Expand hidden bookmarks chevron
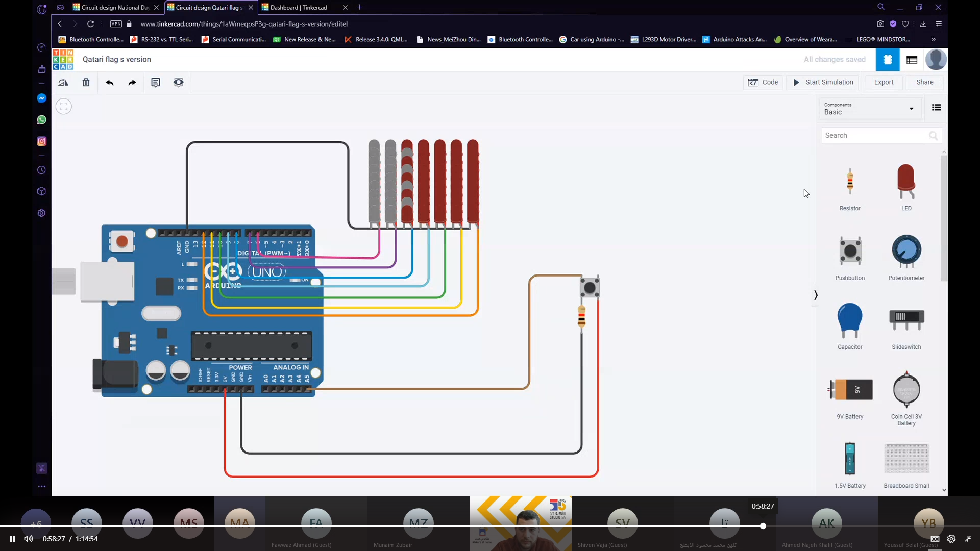Image resolution: width=980 pixels, height=551 pixels. (x=934, y=40)
